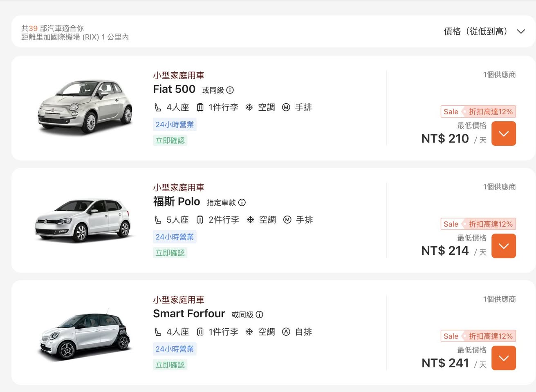Click the Smart Forfour car title
This screenshot has height=392, width=536.
[x=189, y=314]
